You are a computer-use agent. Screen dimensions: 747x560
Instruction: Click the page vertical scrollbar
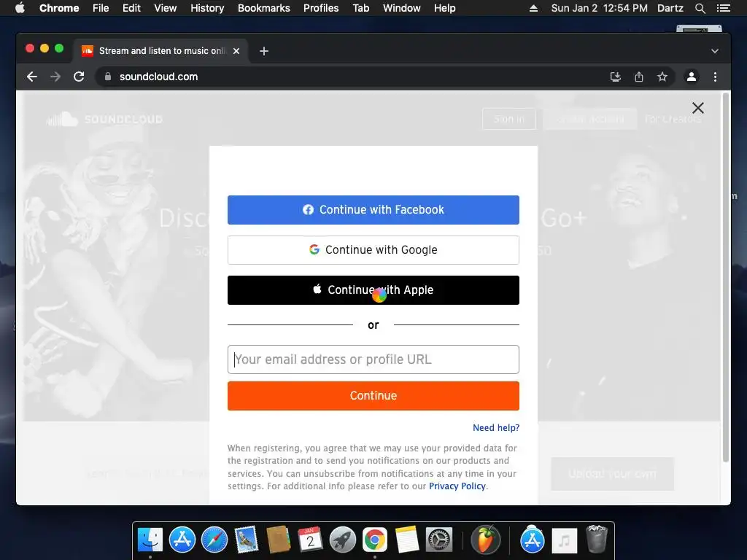tap(726, 278)
